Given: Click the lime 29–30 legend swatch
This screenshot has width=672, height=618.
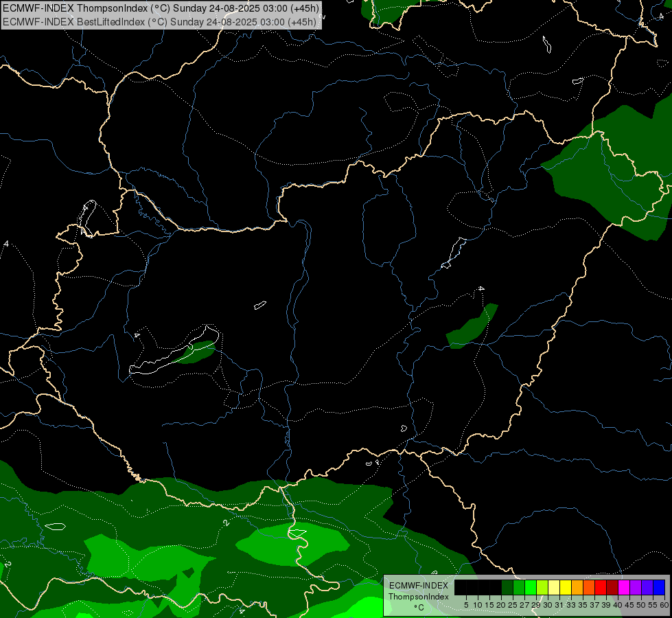Looking at the screenshot, I should (x=542, y=587).
